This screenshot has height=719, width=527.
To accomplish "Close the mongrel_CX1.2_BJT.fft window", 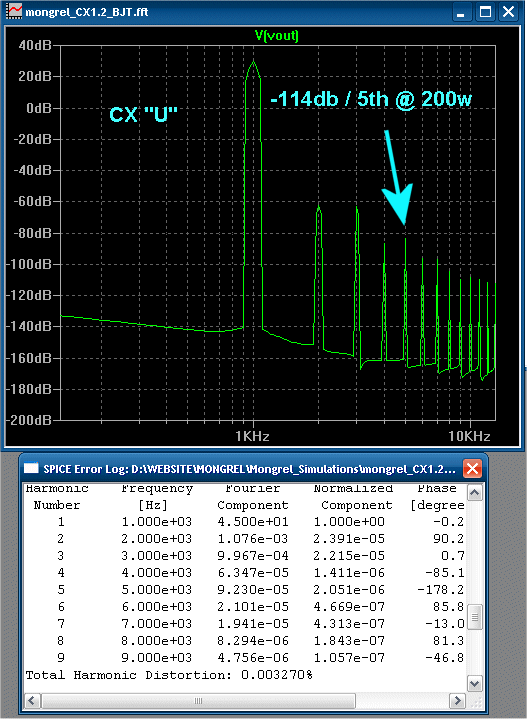I will (508, 12).
